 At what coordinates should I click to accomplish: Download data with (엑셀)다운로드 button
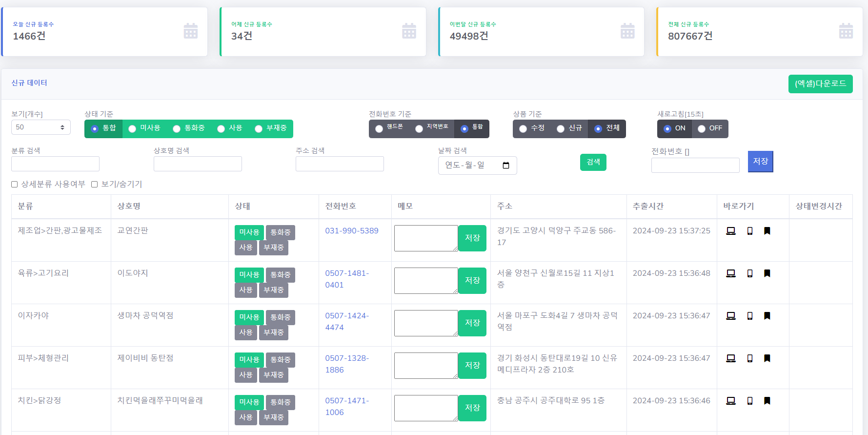coord(820,84)
